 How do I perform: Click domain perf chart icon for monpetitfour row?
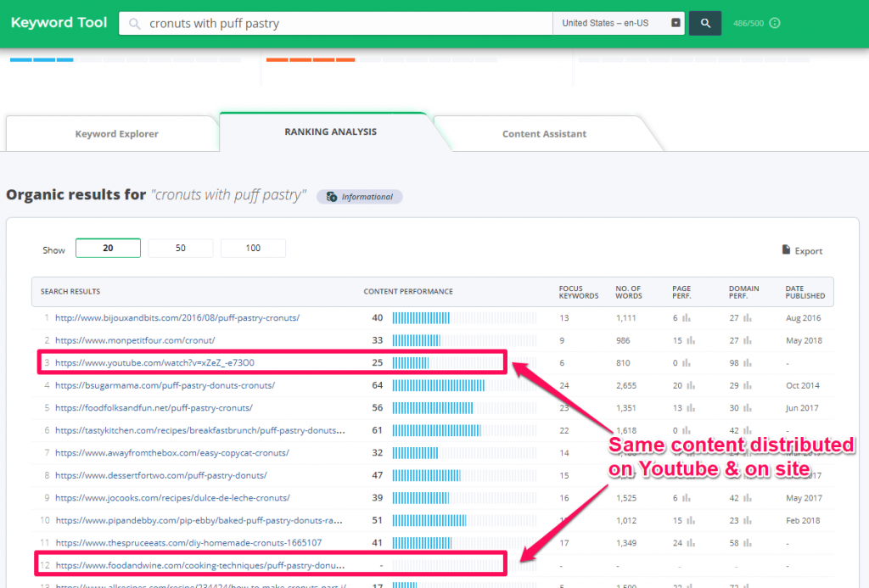point(748,340)
